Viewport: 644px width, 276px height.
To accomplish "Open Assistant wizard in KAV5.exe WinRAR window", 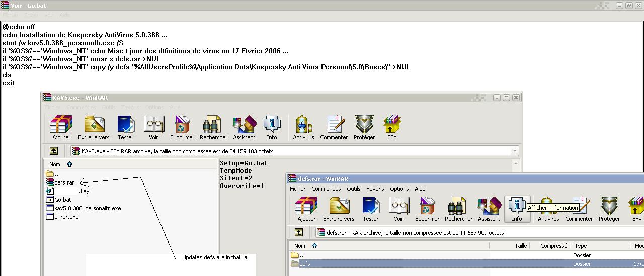I will click(244, 128).
